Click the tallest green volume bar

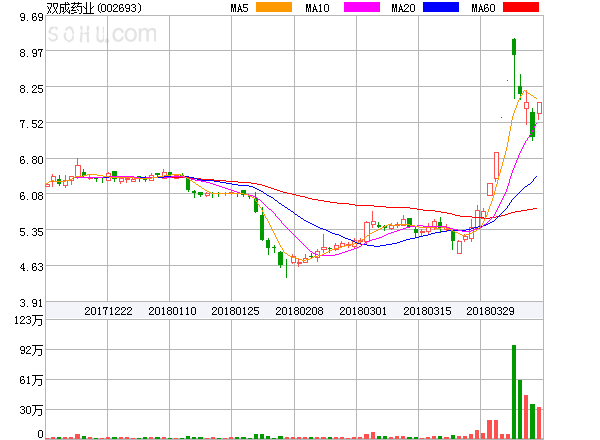point(514,392)
